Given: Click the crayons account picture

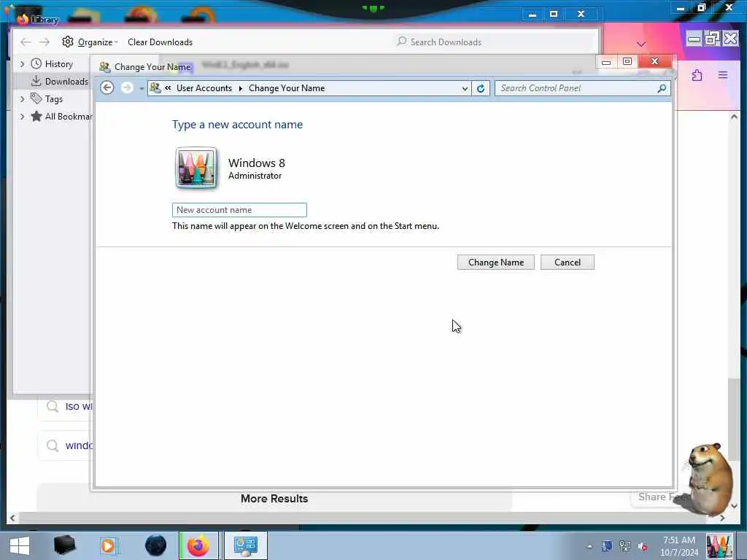Looking at the screenshot, I should pos(196,168).
